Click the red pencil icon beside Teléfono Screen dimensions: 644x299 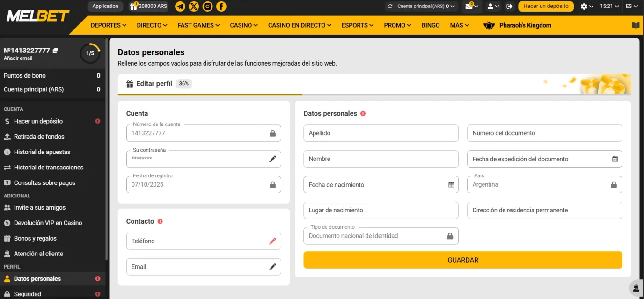point(272,241)
